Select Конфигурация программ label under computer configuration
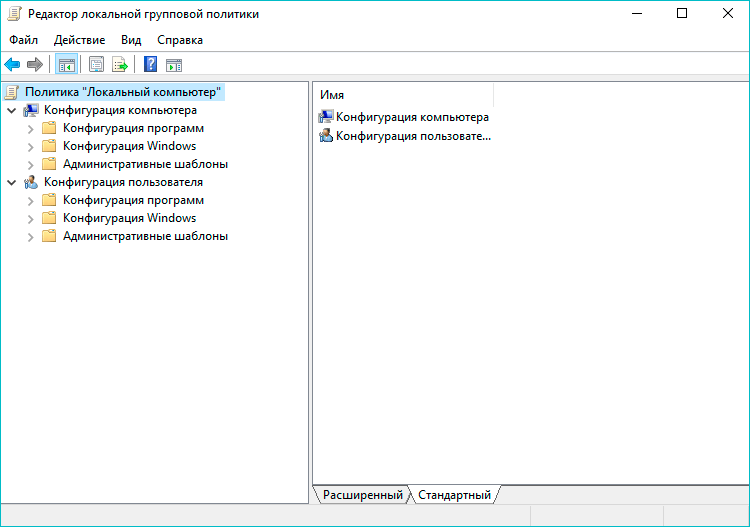This screenshot has height=527, width=750. (133, 128)
